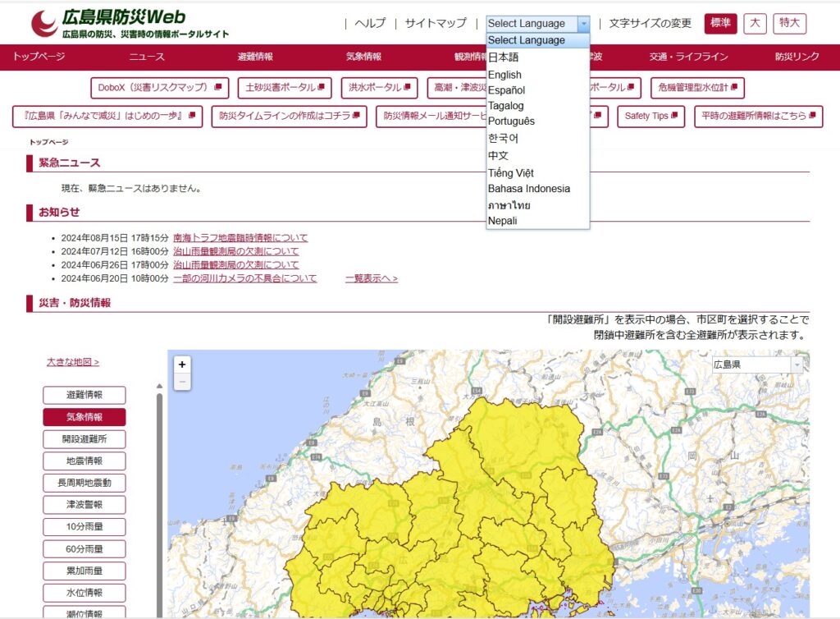The image size is (840, 619).
Task: Open 洪水ポータル external link button
Action: click(379, 87)
